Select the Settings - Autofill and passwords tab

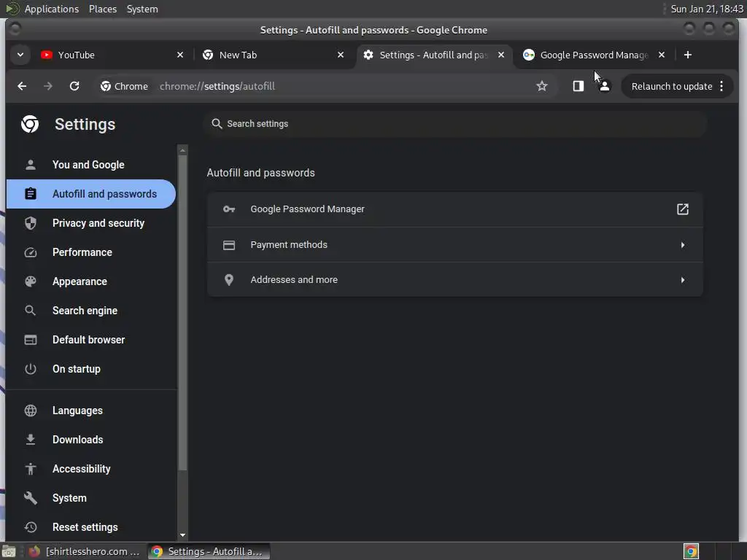coord(433,55)
